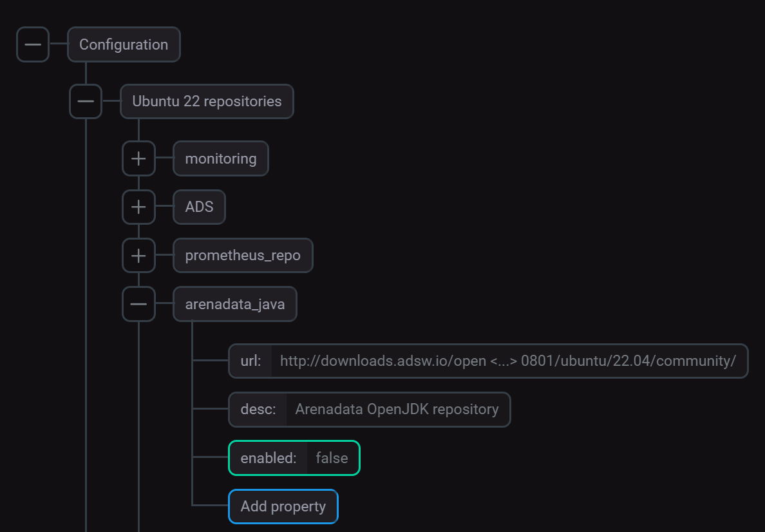Select the prometheus_repo node label
Image resolution: width=765 pixels, height=532 pixels.
click(x=243, y=255)
